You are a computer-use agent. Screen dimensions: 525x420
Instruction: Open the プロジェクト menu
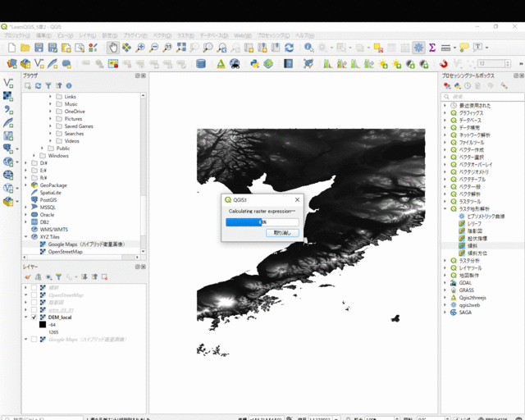click(x=16, y=35)
